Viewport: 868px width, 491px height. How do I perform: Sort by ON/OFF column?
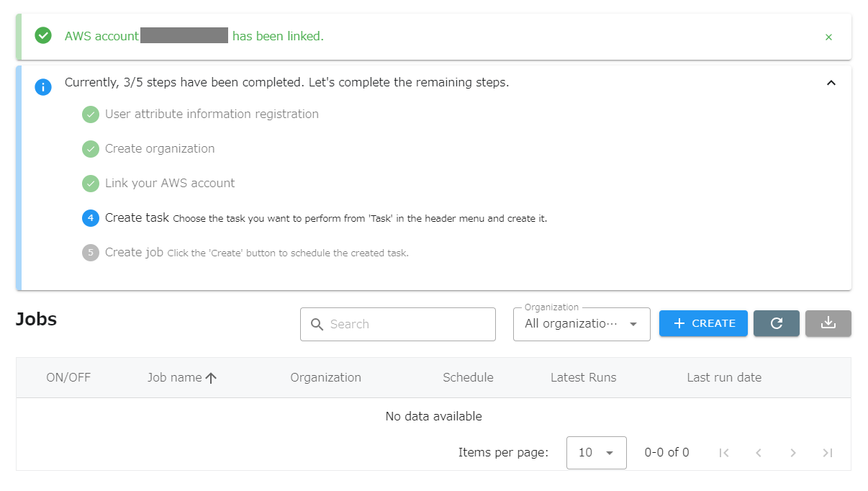68,377
